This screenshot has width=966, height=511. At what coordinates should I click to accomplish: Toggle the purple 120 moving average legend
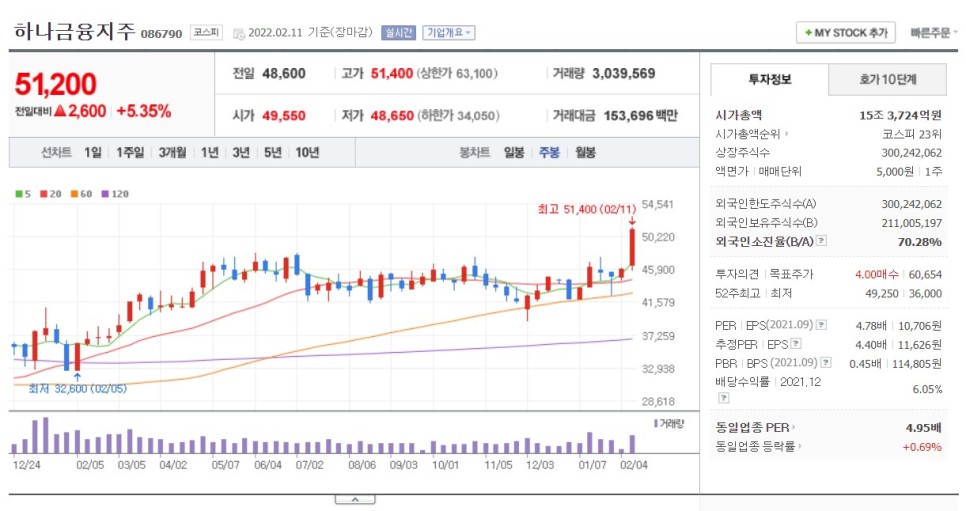click(115, 194)
